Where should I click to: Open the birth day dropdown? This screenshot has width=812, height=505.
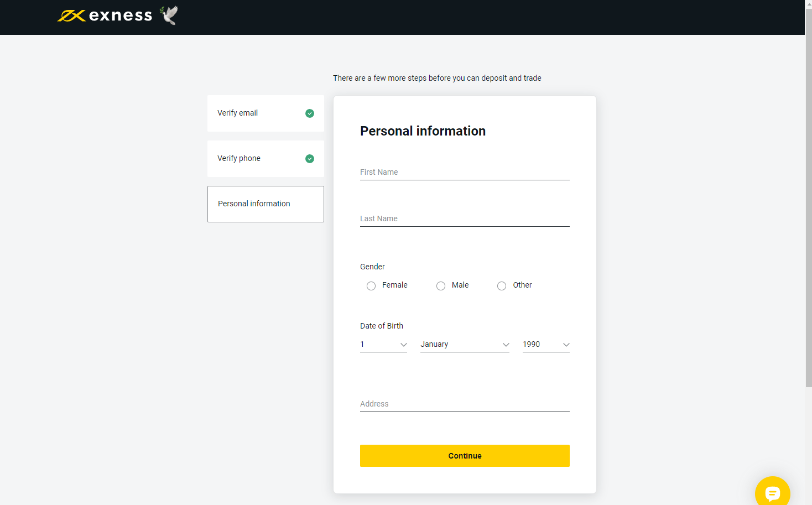(383, 345)
